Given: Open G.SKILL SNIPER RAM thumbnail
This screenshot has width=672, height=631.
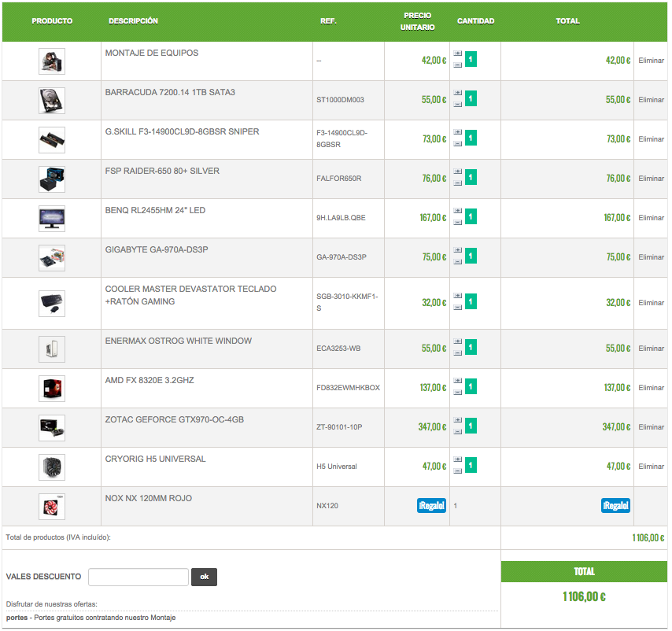Looking at the screenshot, I should tap(52, 140).
